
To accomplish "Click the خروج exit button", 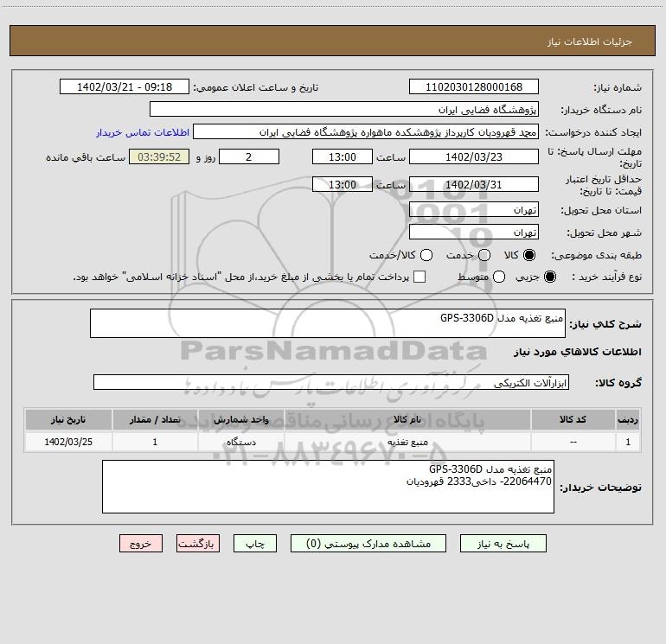I will 141,544.
